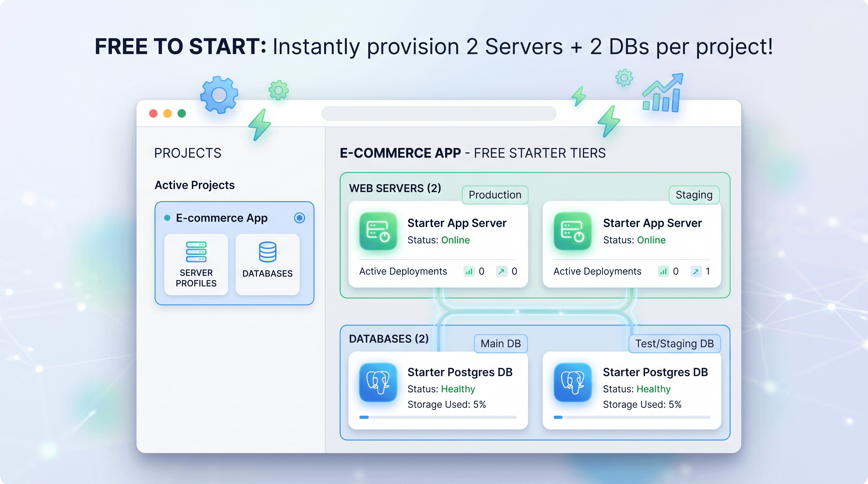868x484 pixels.
Task: Click Storage Used: 5% on Test/Staging DB
Action: pyautogui.click(x=642, y=404)
